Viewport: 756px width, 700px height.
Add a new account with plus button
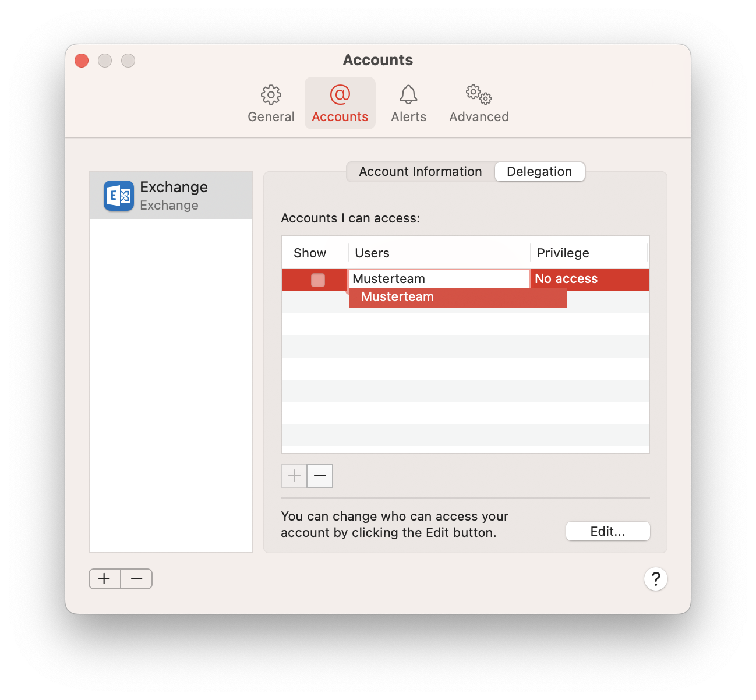coord(104,579)
